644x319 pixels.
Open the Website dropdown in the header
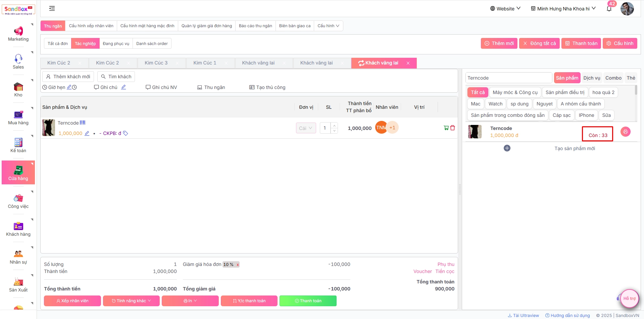(x=505, y=9)
